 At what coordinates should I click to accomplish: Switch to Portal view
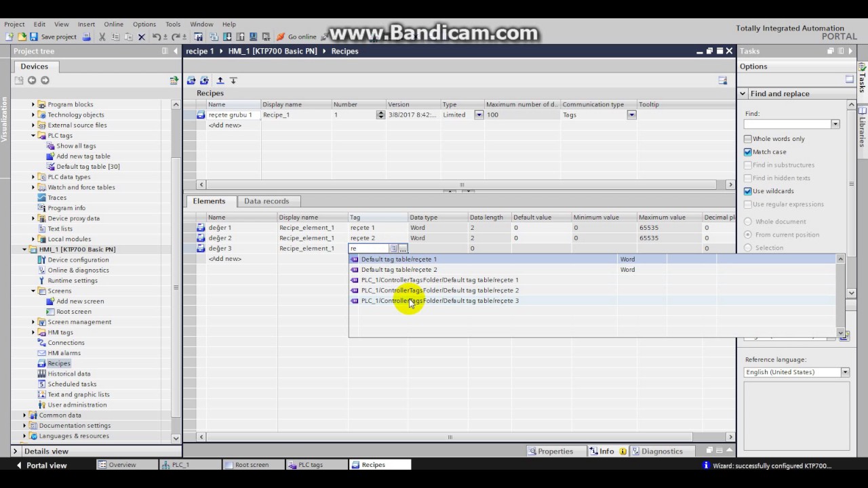41,466
